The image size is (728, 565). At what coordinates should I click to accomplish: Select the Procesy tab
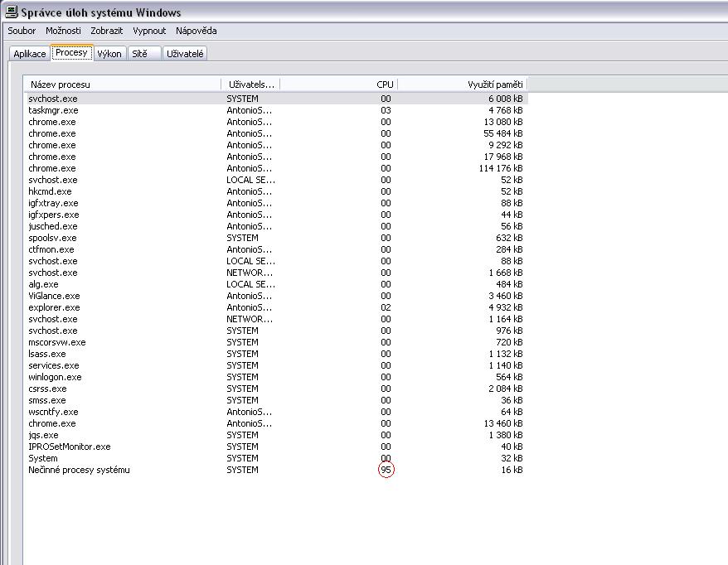click(71, 52)
